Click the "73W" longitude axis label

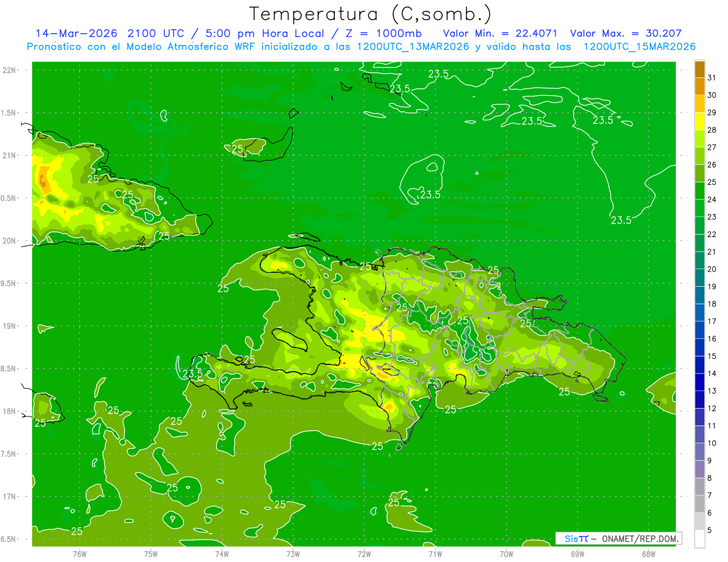(293, 554)
